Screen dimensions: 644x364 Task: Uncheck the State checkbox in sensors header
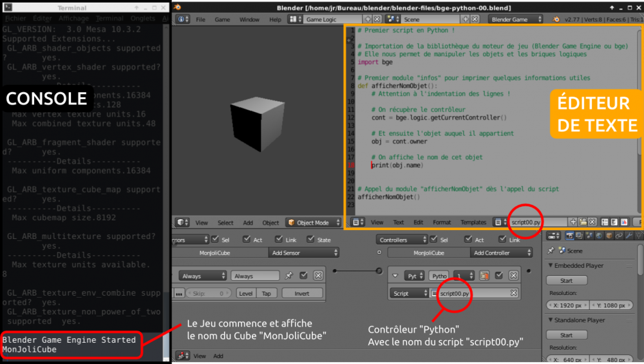point(310,239)
